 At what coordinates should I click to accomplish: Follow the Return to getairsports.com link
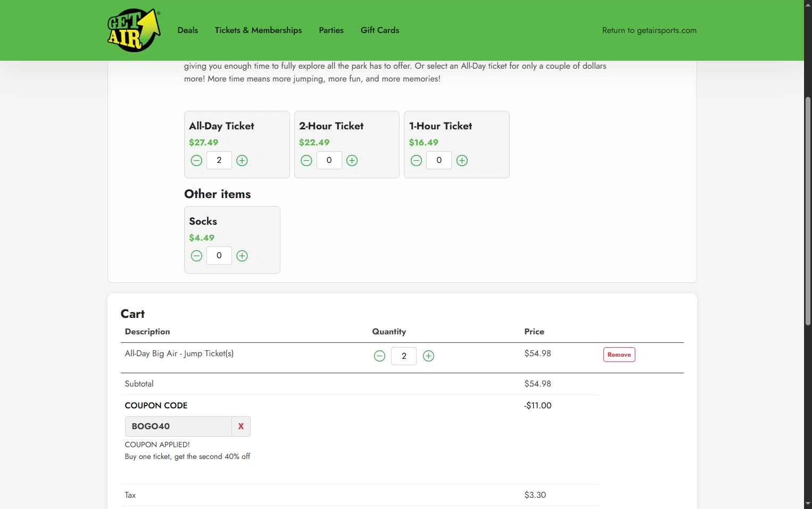(649, 30)
